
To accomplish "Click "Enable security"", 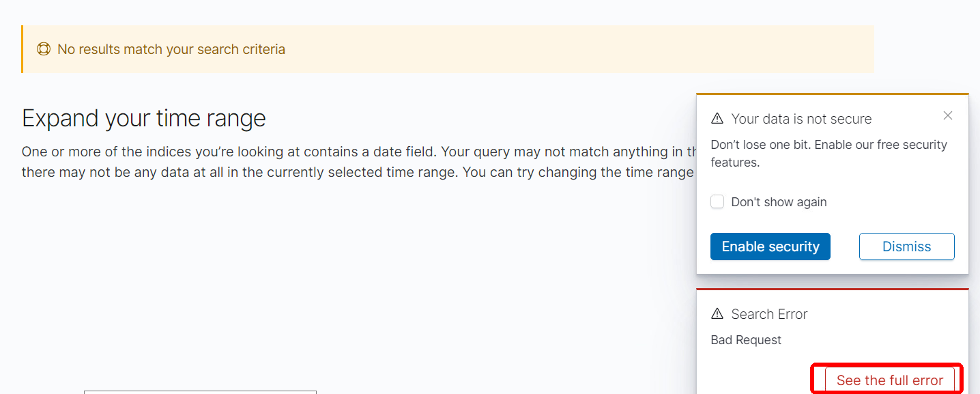I will coord(770,247).
